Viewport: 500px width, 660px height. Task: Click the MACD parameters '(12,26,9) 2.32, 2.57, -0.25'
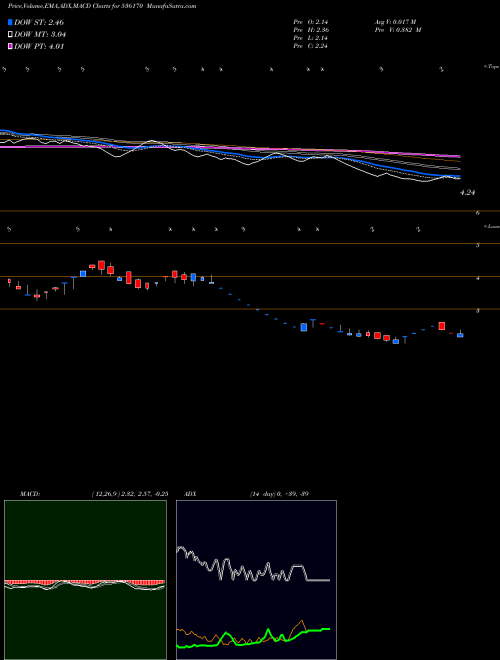(130, 494)
